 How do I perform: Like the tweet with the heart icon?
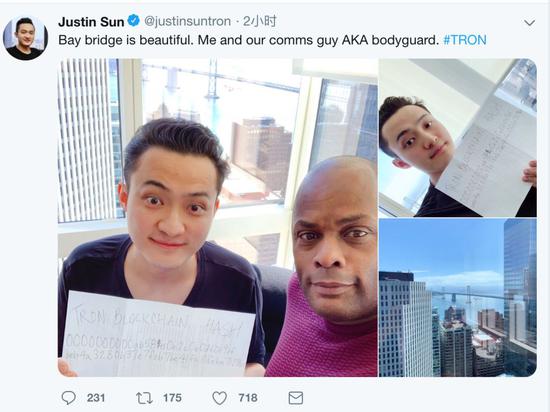220,398
